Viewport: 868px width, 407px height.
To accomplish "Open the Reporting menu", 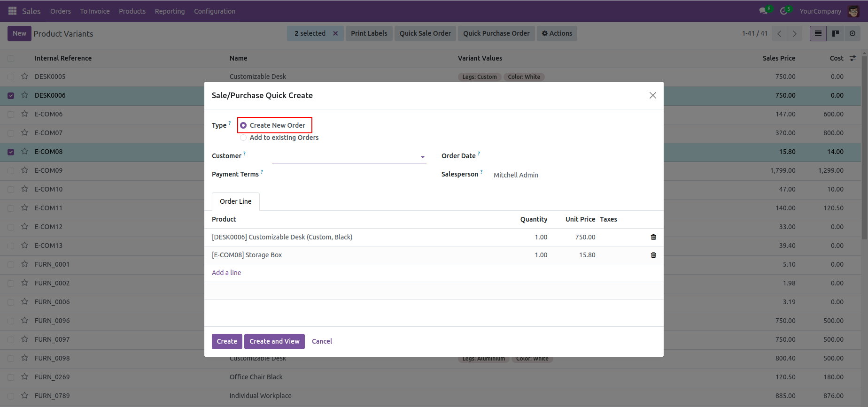I will [170, 11].
